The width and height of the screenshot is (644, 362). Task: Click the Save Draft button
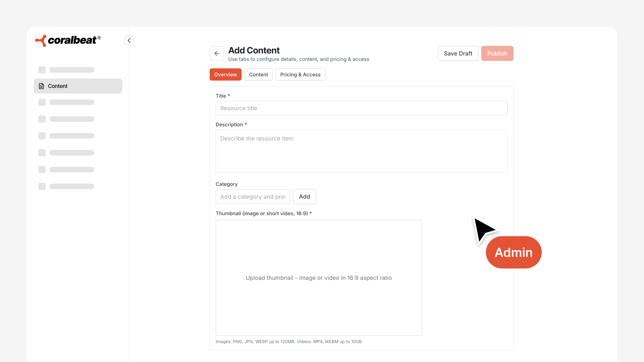click(x=458, y=53)
